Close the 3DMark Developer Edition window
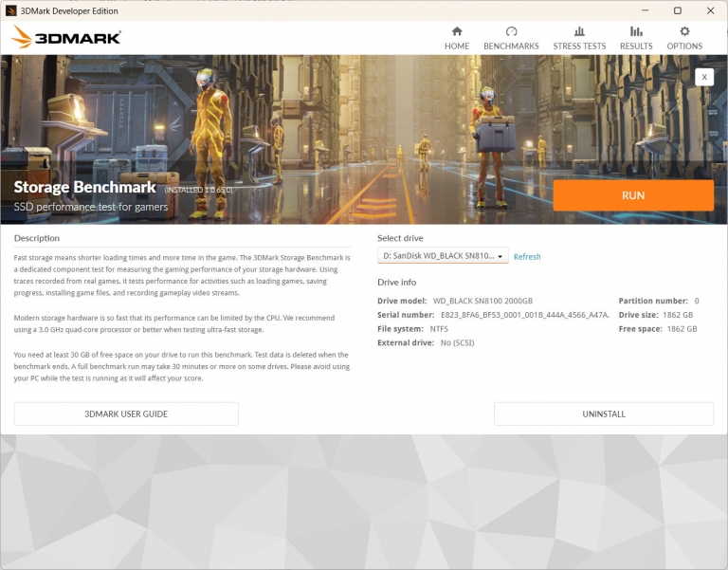The image size is (728, 570). (710, 10)
